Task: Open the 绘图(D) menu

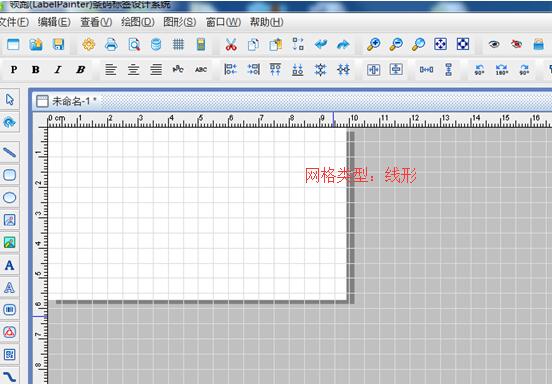Action: click(x=138, y=22)
